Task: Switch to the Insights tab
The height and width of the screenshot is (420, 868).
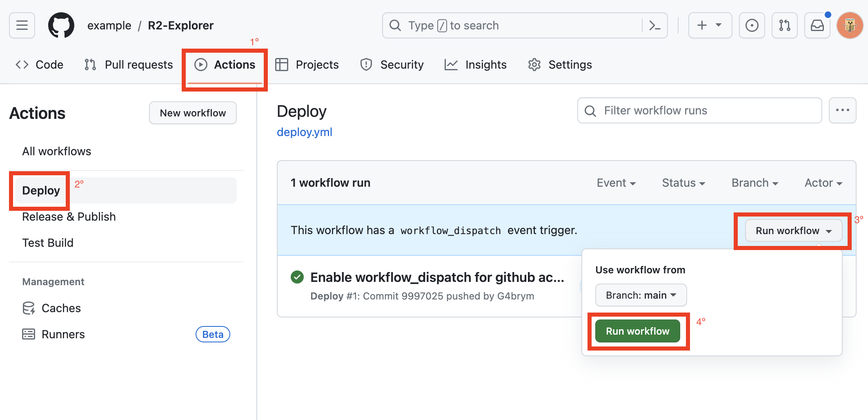Action: [476, 65]
